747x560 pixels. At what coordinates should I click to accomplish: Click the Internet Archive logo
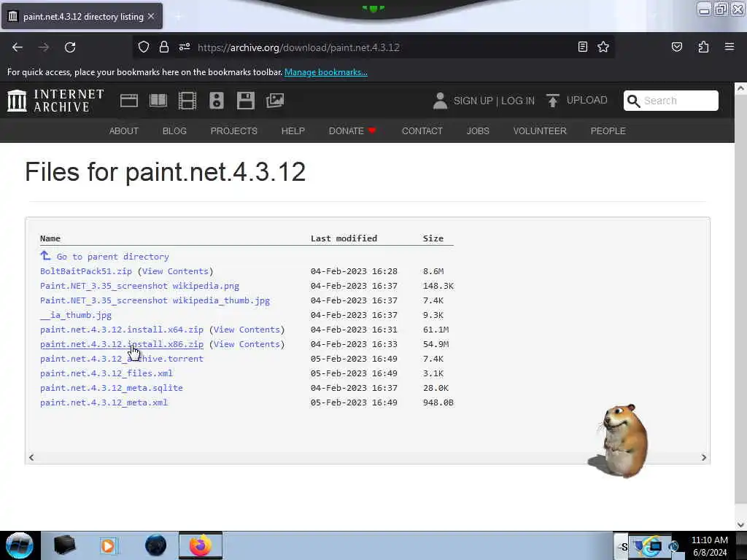point(55,101)
